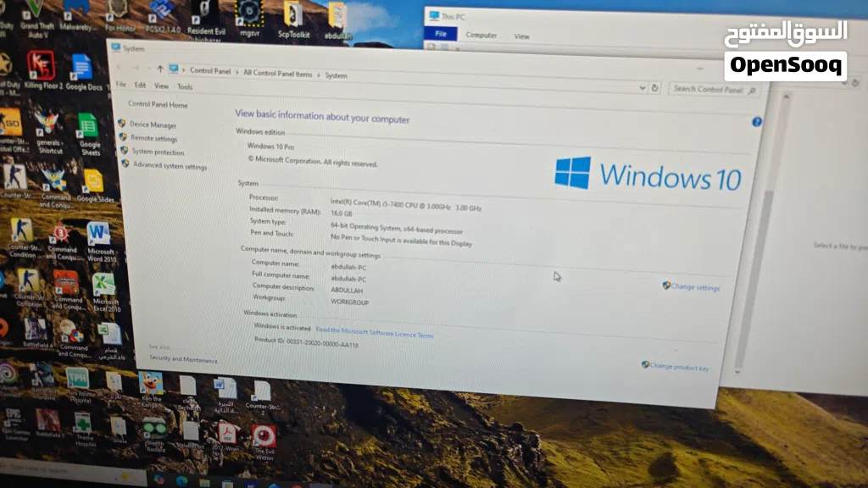Go to Control Panel Home
868x488 pixels.
[x=158, y=104]
